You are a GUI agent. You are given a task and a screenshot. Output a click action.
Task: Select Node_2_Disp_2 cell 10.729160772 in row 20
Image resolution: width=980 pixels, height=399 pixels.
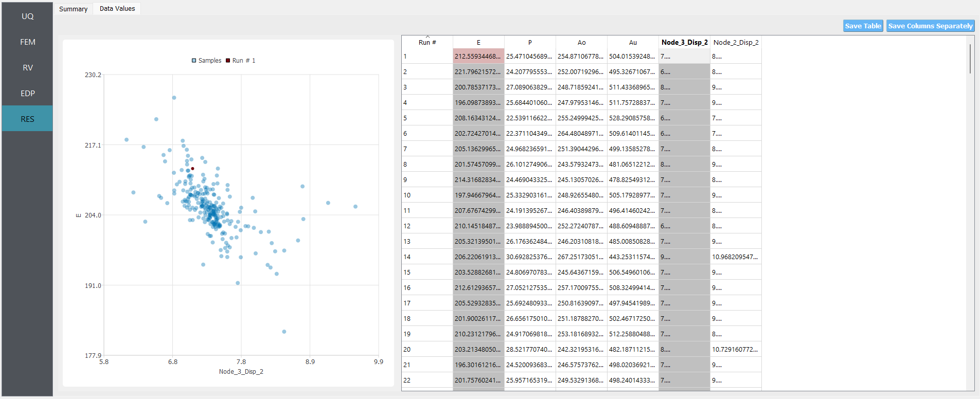tap(736, 349)
